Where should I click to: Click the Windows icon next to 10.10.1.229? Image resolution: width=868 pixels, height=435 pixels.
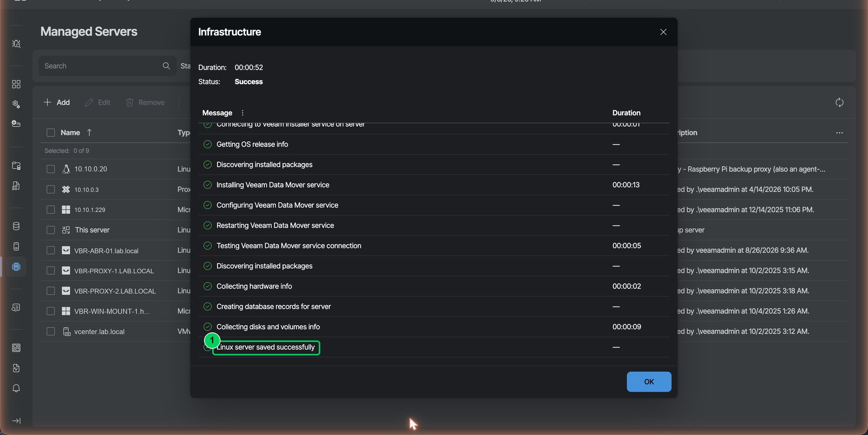(x=66, y=210)
